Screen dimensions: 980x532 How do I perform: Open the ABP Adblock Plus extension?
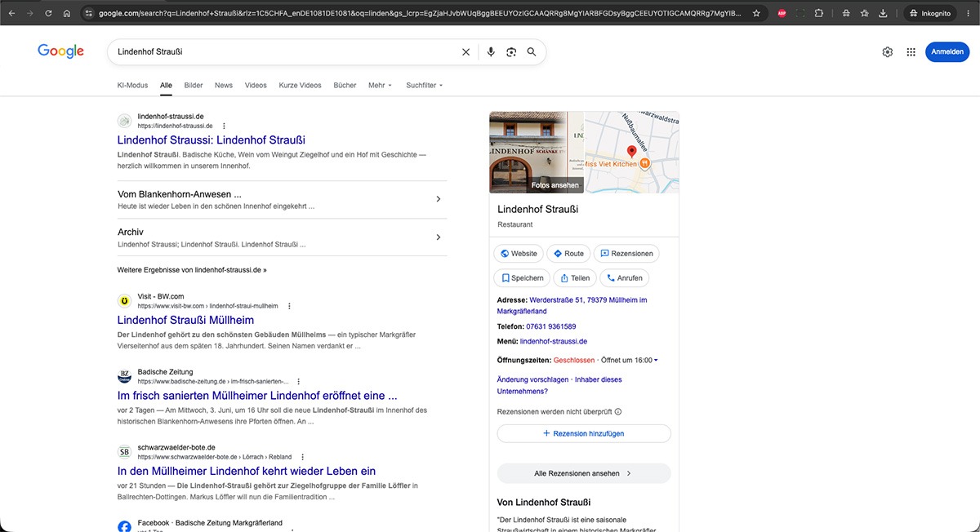pyautogui.click(x=782, y=14)
